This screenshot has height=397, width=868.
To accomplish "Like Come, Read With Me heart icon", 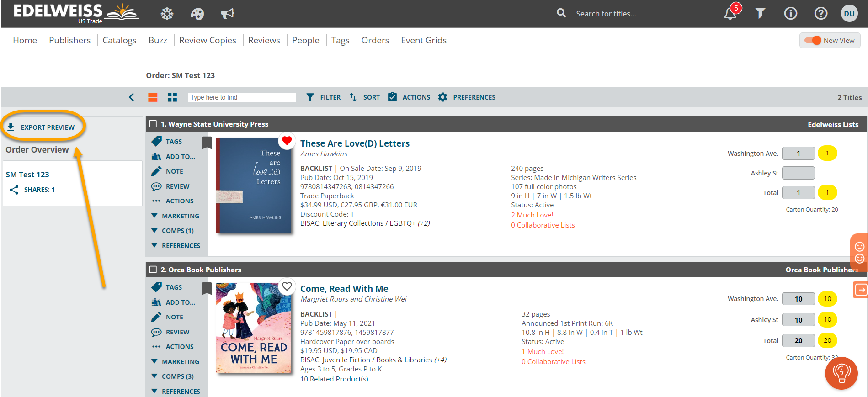I will coord(287,286).
